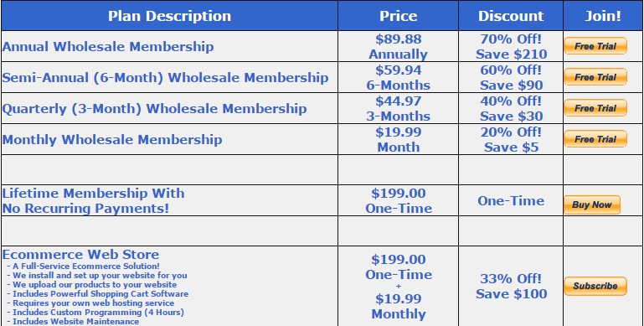Screen dimensions: 644x326
Task: Click Free Trial for Annual Wholesale Membership
Action: pos(595,46)
